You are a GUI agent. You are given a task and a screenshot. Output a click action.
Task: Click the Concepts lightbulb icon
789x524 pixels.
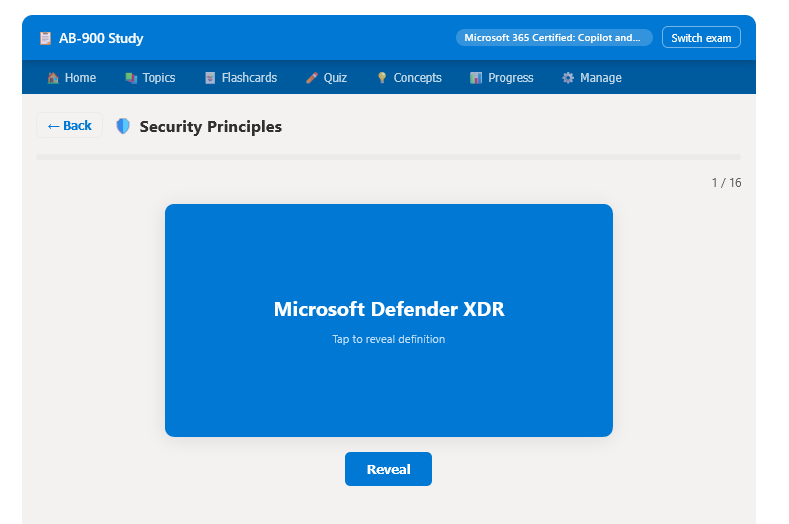(382, 78)
